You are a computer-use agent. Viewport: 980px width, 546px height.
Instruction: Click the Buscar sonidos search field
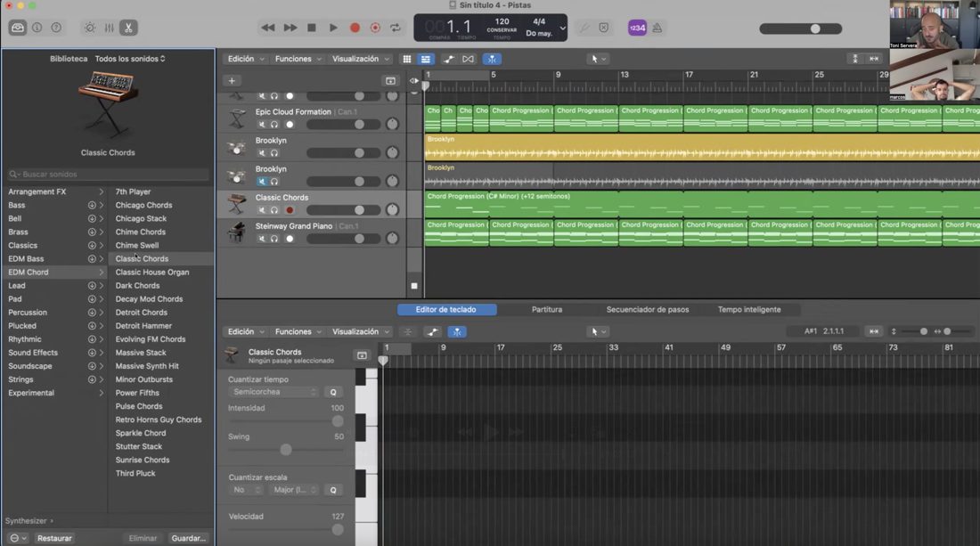tap(108, 175)
